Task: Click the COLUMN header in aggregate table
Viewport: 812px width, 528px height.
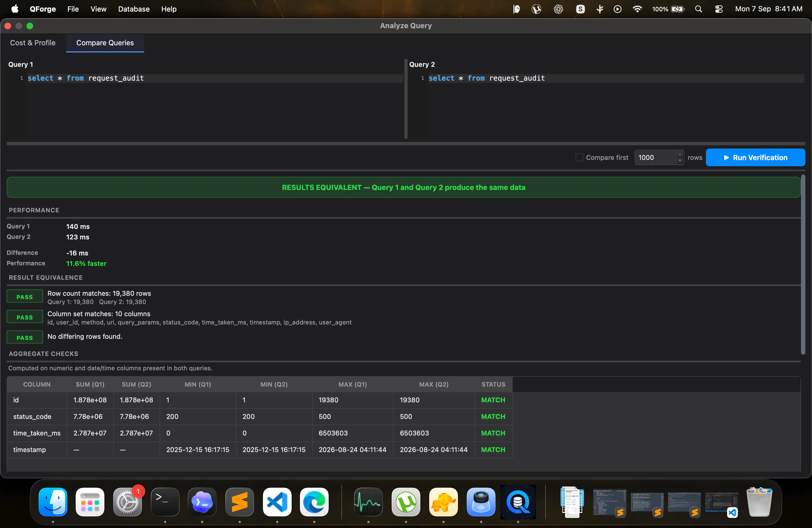Action: (x=37, y=384)
